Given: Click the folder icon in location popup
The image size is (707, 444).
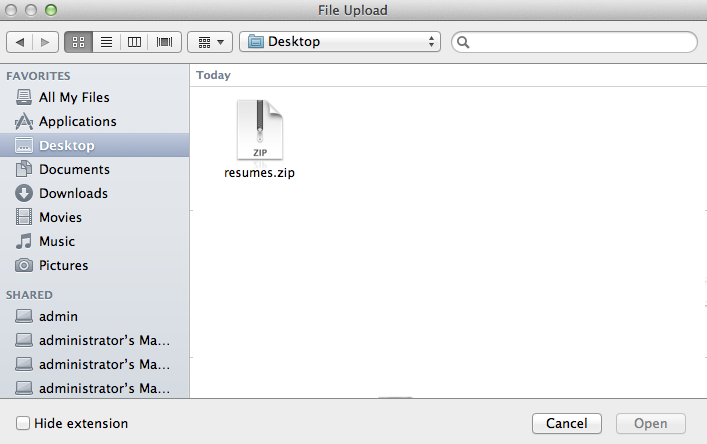Looking at the screenshot, I should (256, 41).
